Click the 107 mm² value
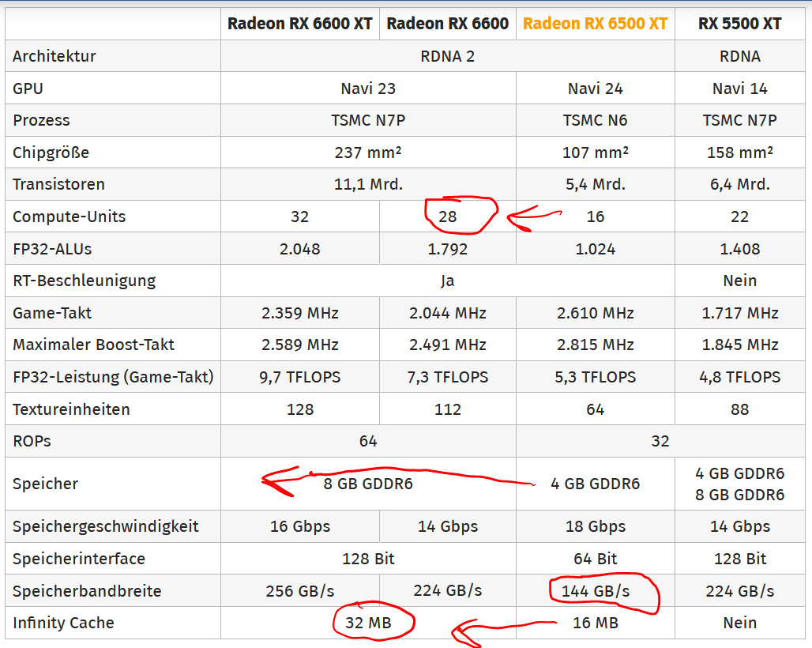The width and height of the screenshot is (812, 648). tap(595, 153)
